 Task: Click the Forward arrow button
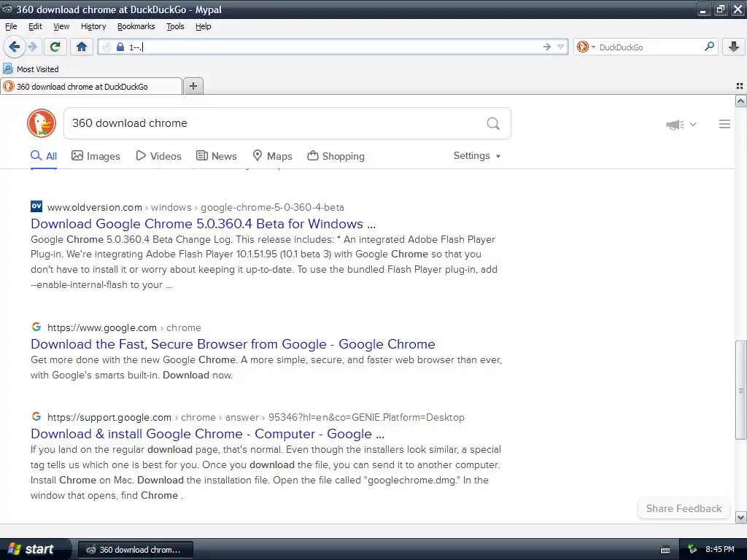tap(33, 47)
